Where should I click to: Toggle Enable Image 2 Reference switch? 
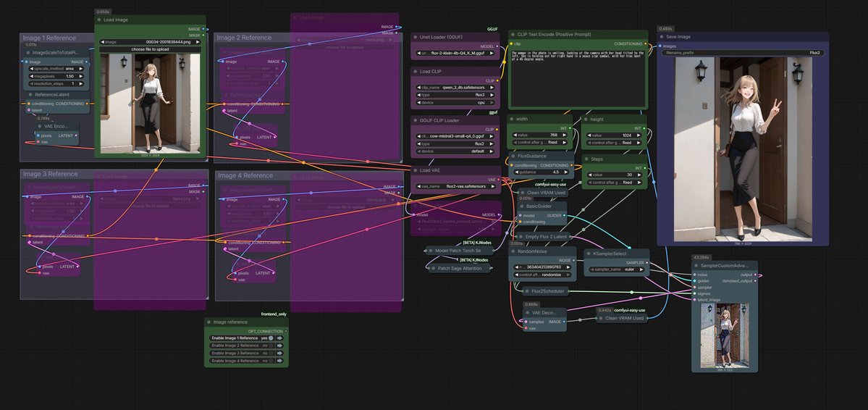pyautogui.click(x=270, y=346)
